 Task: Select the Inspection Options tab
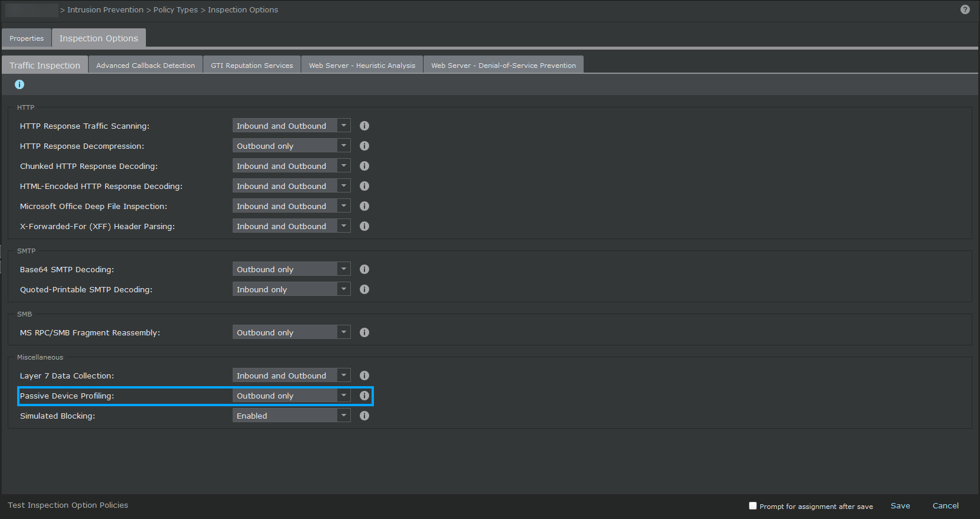pyautogui.click(x=99, y=38)
